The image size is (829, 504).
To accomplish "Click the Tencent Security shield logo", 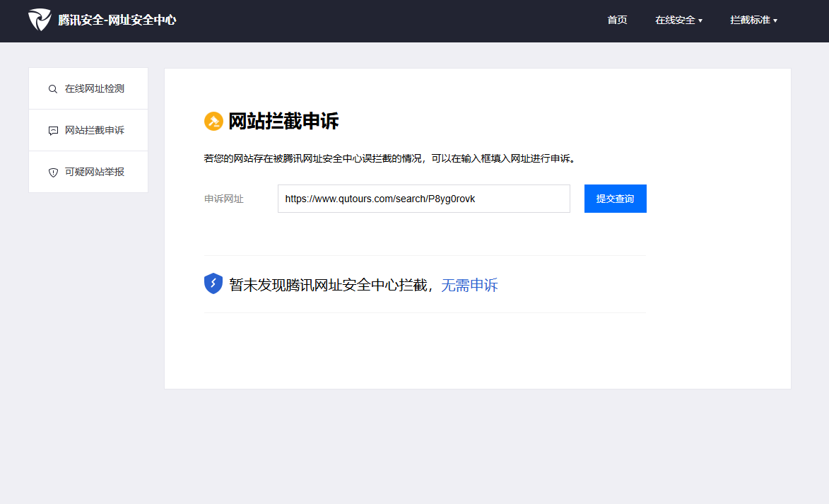I will click(40, 20).
